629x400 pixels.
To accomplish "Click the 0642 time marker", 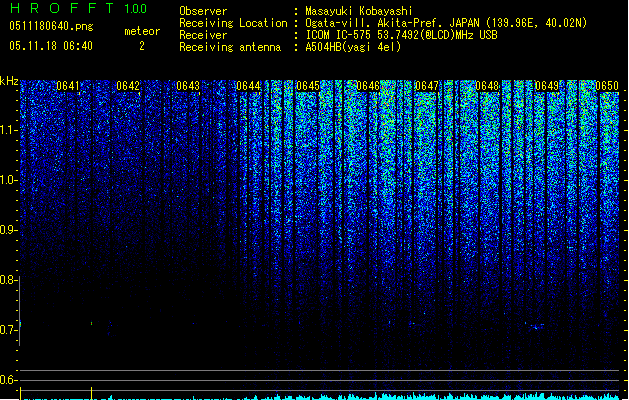I will pyautogui.click(x=128, y=86).
